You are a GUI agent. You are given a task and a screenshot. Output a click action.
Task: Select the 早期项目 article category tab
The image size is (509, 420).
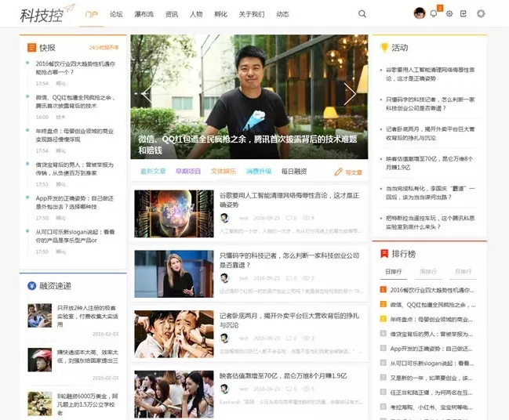tap(187, 171)
